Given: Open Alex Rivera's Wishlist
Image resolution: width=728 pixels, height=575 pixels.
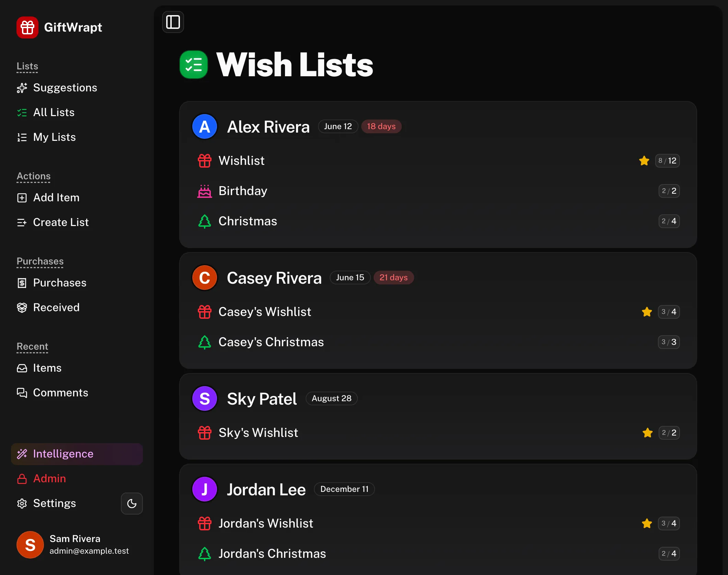Looking at the screenshot, I should pyautogui.click(x=438, y=161).
